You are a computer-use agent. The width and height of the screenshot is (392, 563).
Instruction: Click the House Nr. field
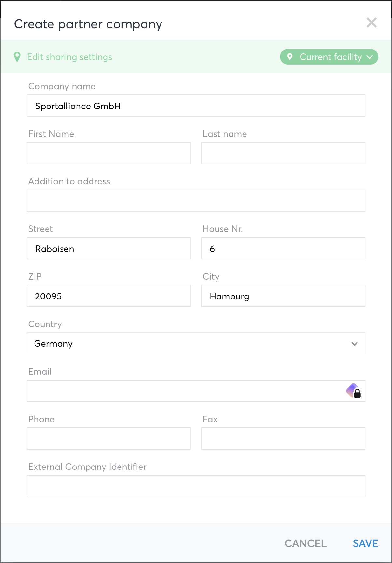(283, 248)
